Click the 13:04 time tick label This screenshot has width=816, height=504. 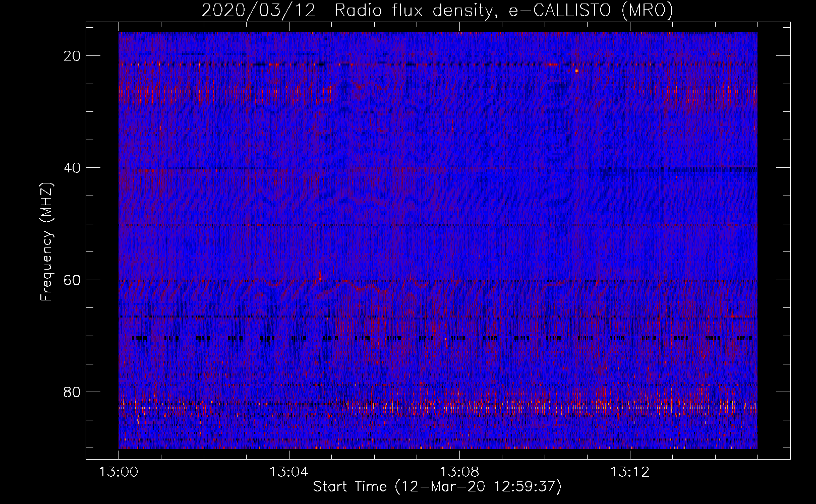(x=288, y=472)
